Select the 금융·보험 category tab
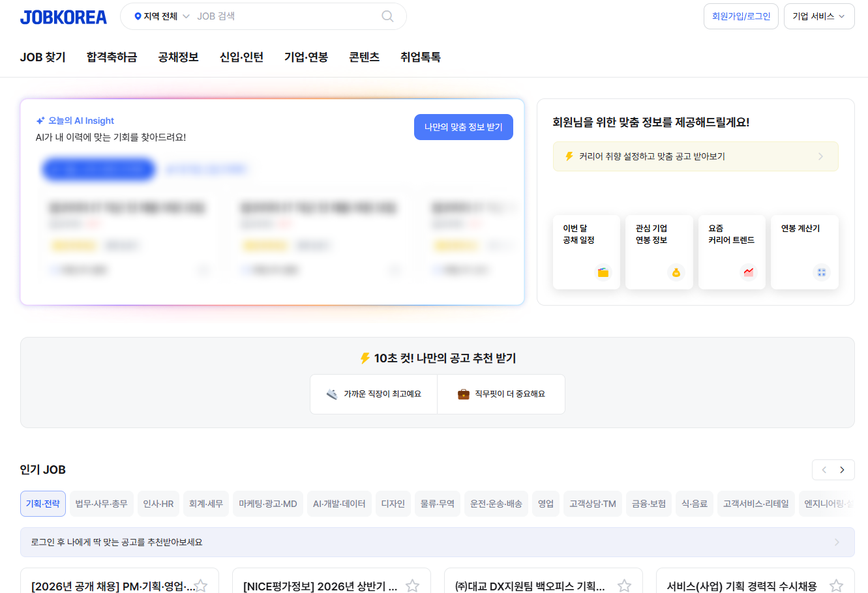 649,504
